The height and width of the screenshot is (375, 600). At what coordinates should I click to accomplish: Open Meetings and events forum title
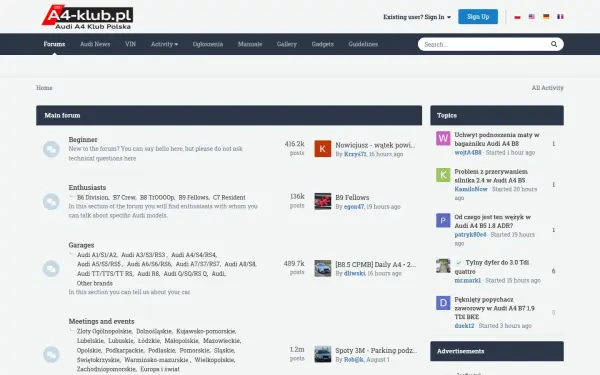[101, 321]
